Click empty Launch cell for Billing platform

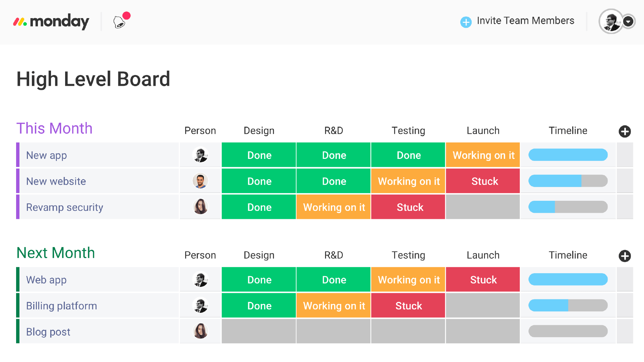pyautogui.click(x=483, y=306)
